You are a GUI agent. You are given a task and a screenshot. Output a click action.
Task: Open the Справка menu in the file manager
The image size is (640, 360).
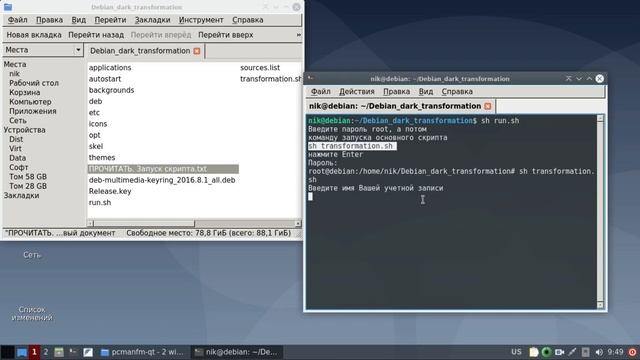point(248,20)
